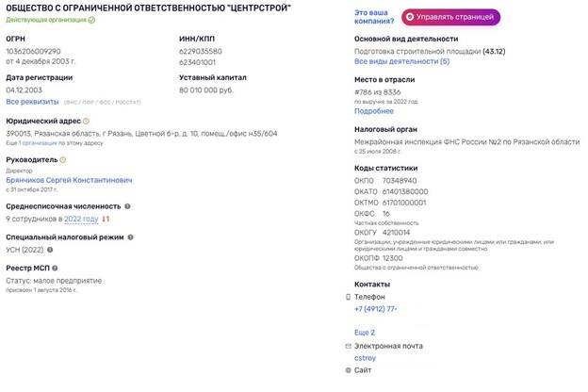Click the phone number +7 (4912) 77-
The height and width of the screenshot is (392, 588).
tap(375, 309)
